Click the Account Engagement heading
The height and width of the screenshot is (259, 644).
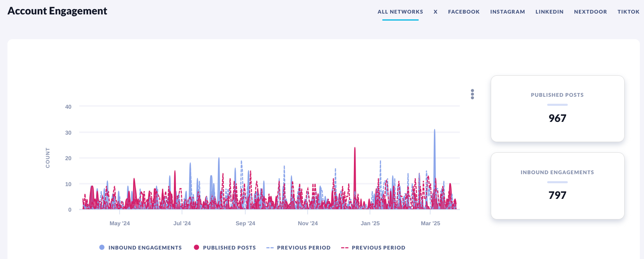point(57,11)
